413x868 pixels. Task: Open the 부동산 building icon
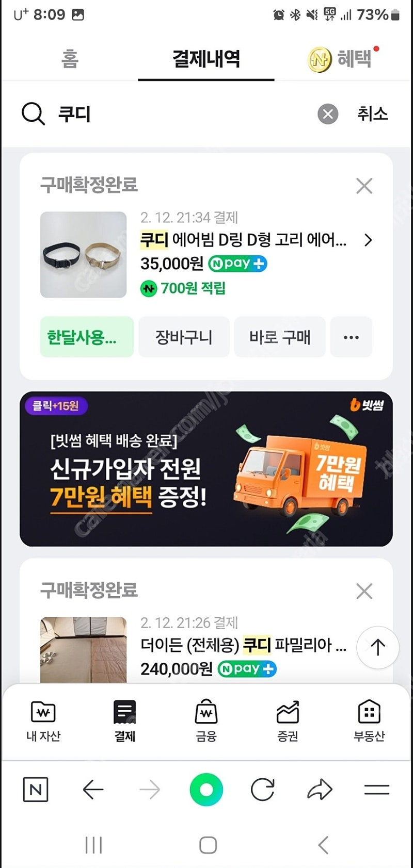tap(369, 712)
